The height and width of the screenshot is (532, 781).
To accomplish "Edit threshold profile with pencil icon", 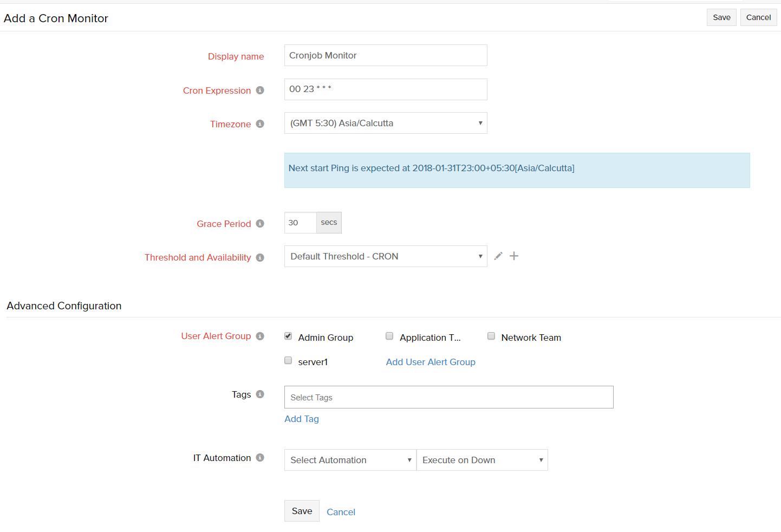I will point(498,256).
